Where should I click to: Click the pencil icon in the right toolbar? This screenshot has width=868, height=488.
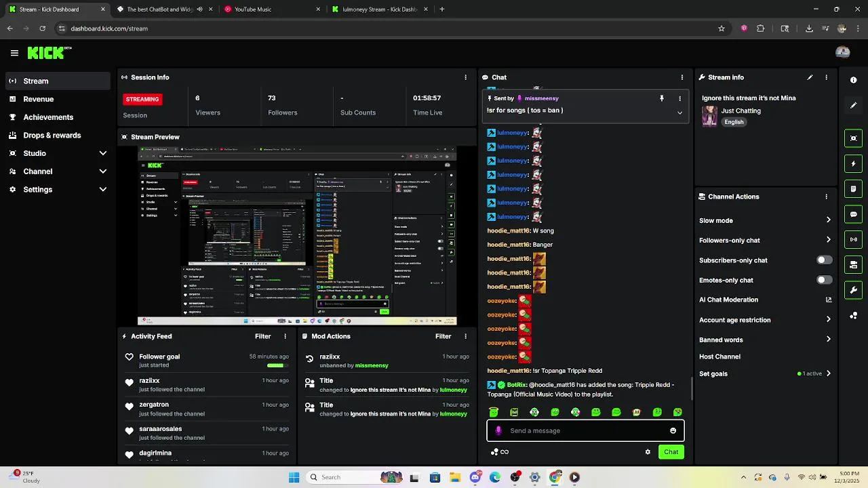[853, 106]
